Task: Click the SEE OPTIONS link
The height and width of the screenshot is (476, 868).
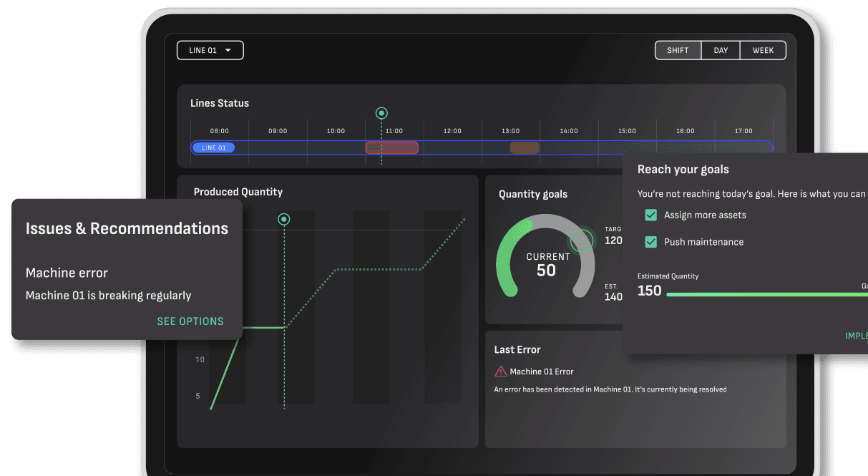Action: (190, 321)
